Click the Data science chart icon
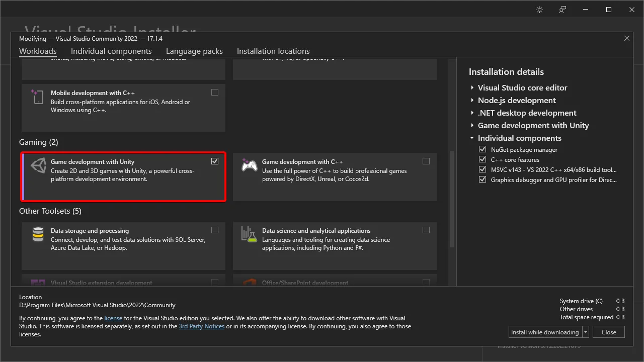Viewport: 644px width, 362px height. (249, 234)
